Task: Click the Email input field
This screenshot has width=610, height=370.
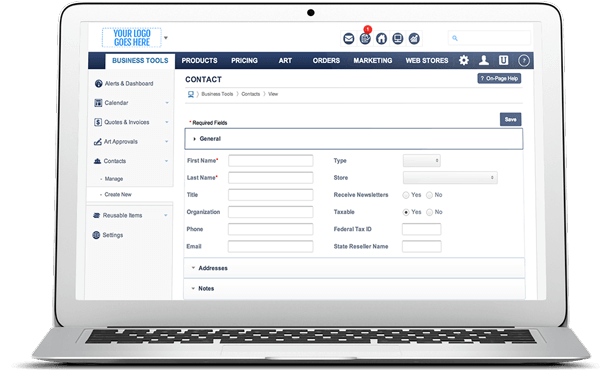Action: click(271, 246)
